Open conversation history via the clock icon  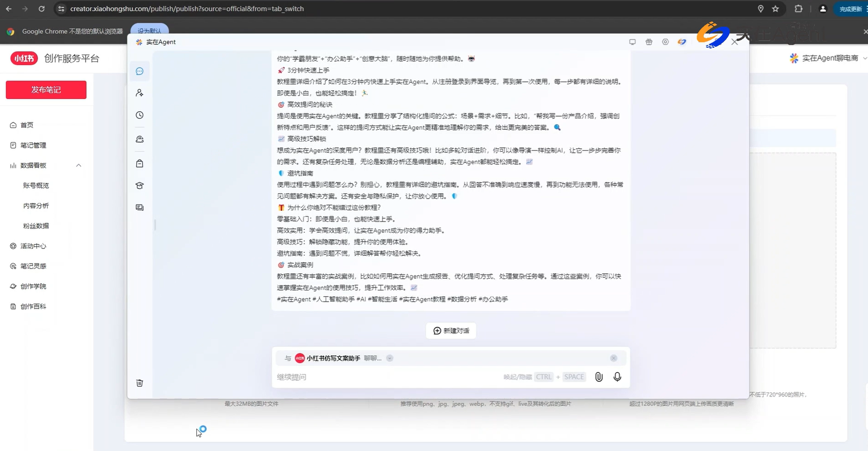click(139, 115)
